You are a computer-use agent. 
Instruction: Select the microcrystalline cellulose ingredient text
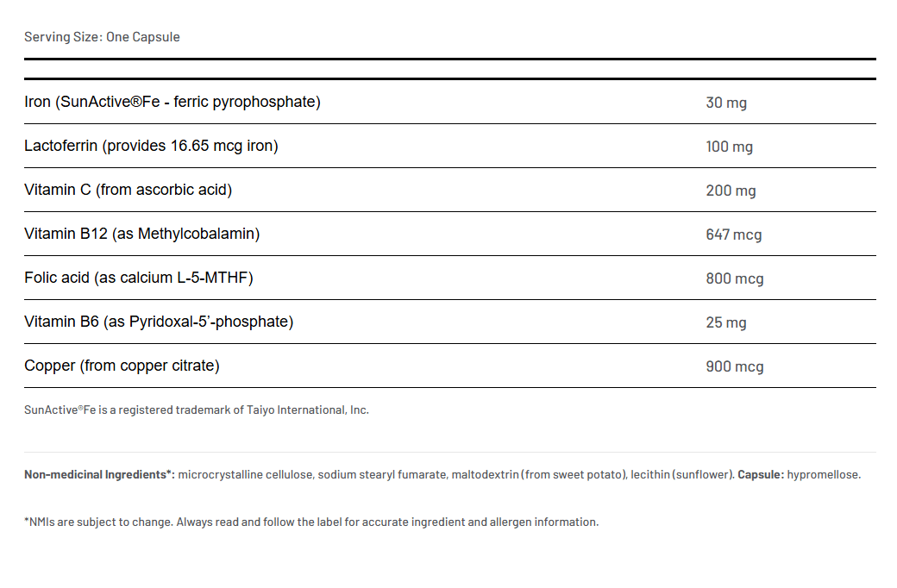click(x=245, y=474)
